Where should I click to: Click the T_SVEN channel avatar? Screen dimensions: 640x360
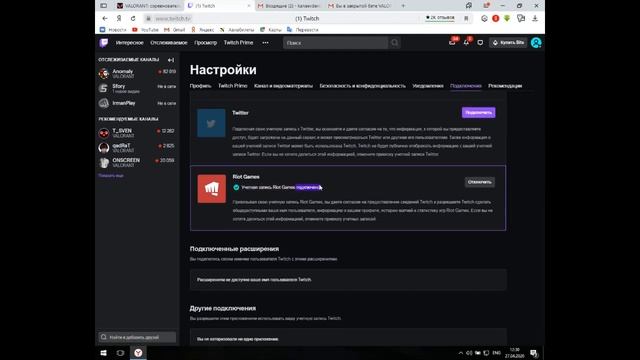click(104, 133)
